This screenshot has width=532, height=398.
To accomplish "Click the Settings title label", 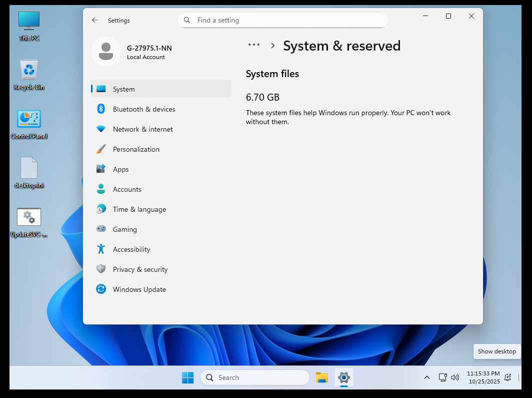I will coord(119,21).
